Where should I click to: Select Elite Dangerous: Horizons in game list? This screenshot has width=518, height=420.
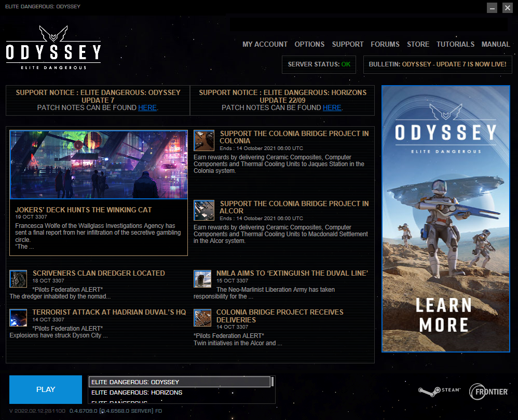[180, 392]
